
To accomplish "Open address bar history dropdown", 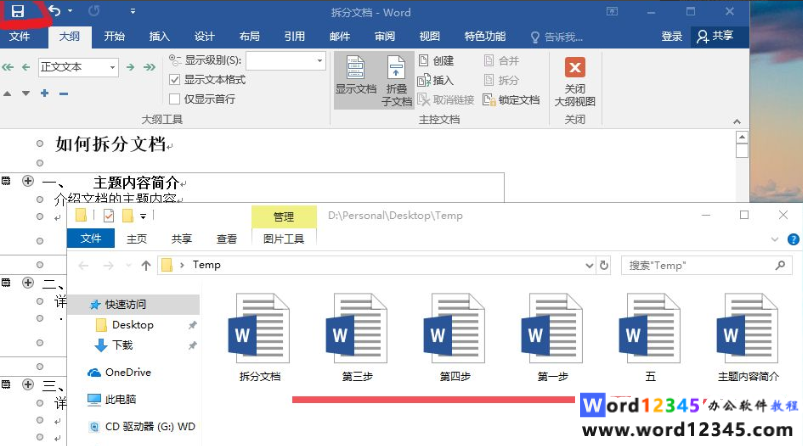I will (x=589, y=265).
